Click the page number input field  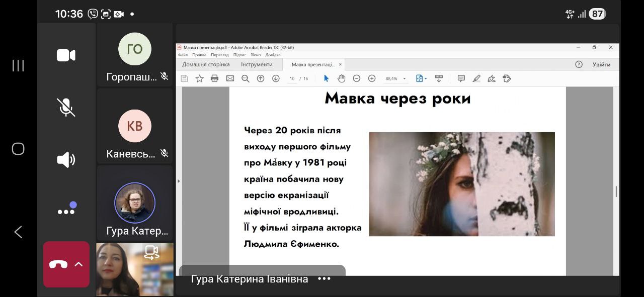(292, 79)
